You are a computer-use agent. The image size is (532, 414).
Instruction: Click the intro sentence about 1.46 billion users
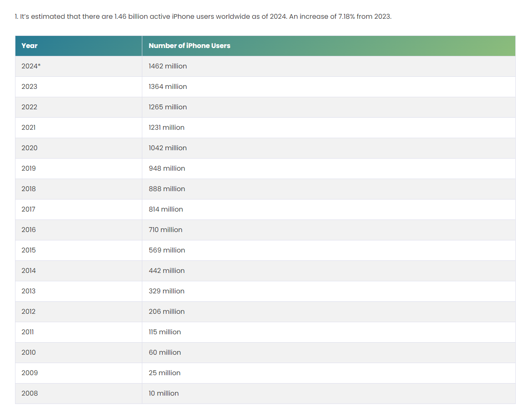tap(203, 17)
